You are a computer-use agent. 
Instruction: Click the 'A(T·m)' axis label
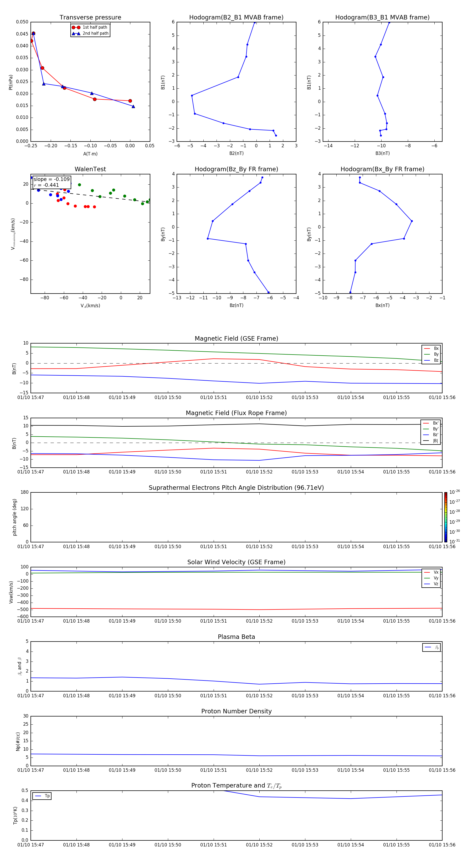[x=90, y=154]
